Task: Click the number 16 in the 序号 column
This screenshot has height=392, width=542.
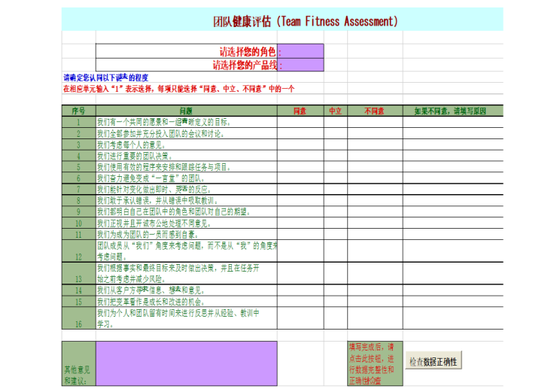Action: coord(78,324)
